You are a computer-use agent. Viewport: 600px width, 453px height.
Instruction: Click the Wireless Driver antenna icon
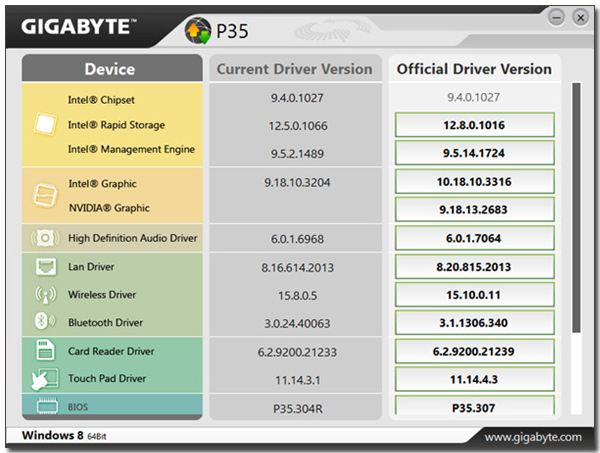(46, 295)
